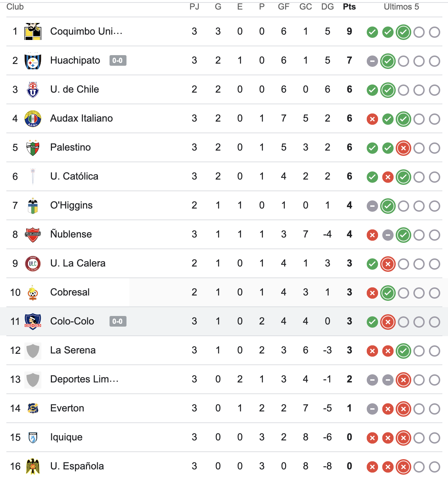Click the Ñublense red crest icon
This screenshot has width=448, height=480.
(x=33, y=234)
